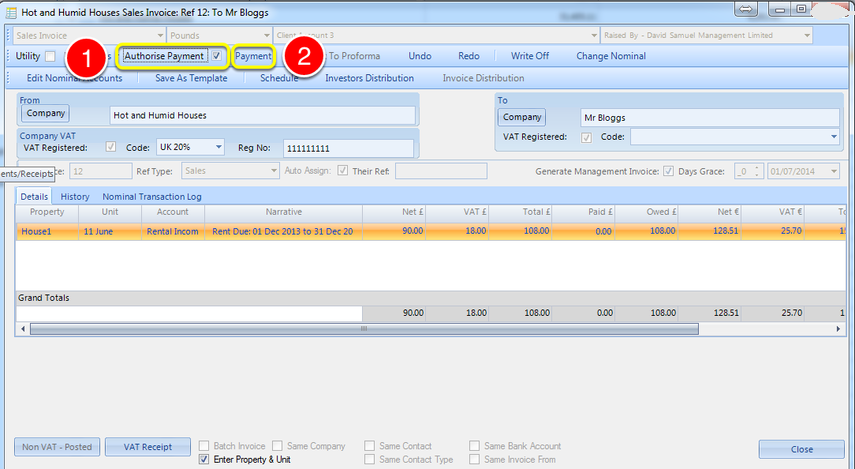Click the horizontal scrollbar thumb
The image size is (855, 469).
tap(364, 329)
